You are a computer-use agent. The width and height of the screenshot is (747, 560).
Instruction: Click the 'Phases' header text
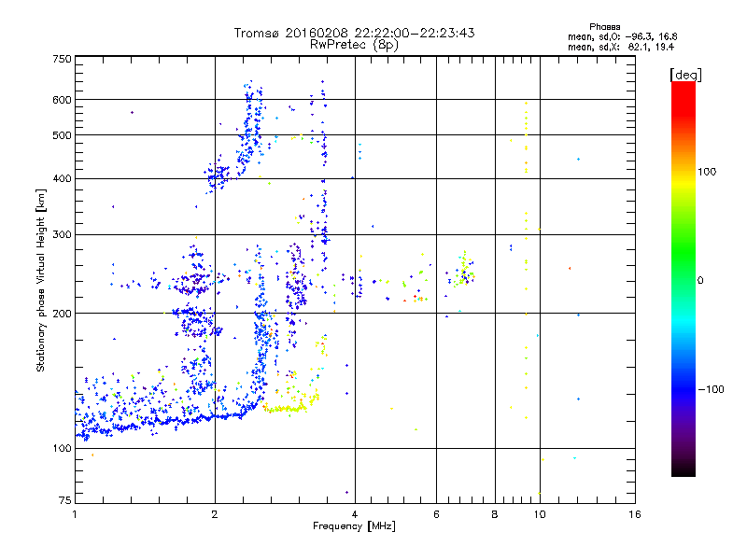click(604, 27)
